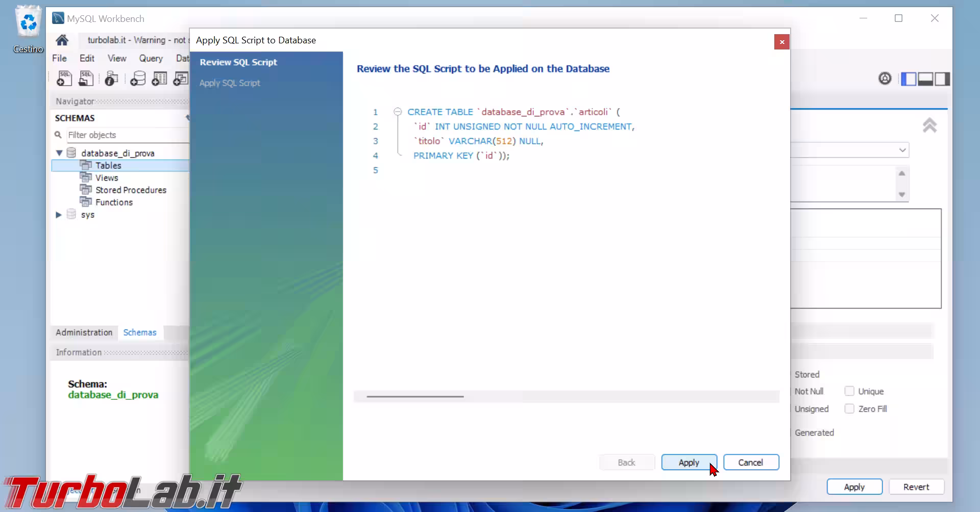
Task: Click the Tables folder icon
Action: 86,165
